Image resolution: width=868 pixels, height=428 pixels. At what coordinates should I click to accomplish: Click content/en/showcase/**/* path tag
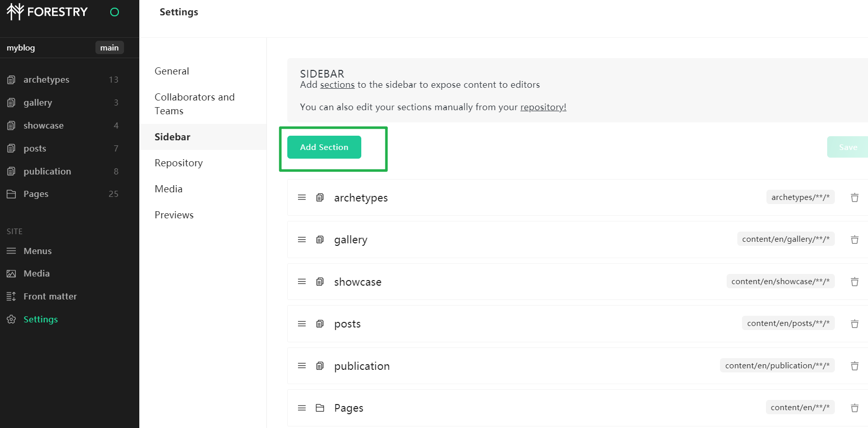tap(781, 281)
